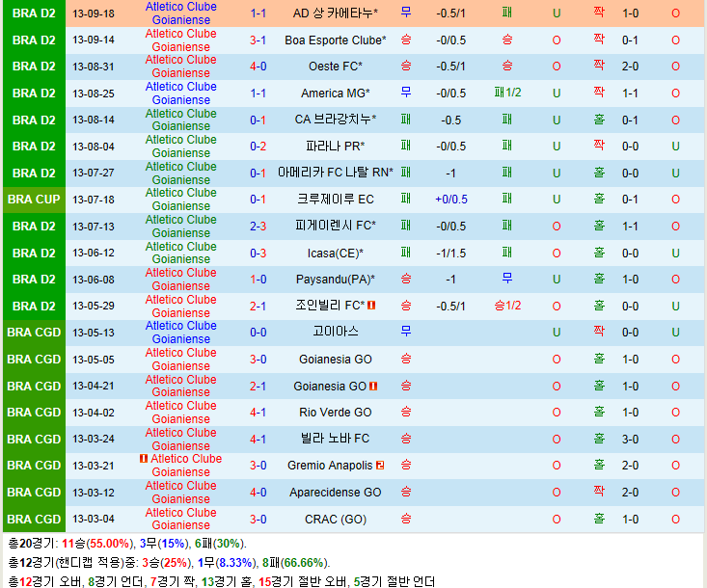Click 4-0 score versus Aparecidense GO
This screenshot has height=588, width=707.
coord(258,492)
